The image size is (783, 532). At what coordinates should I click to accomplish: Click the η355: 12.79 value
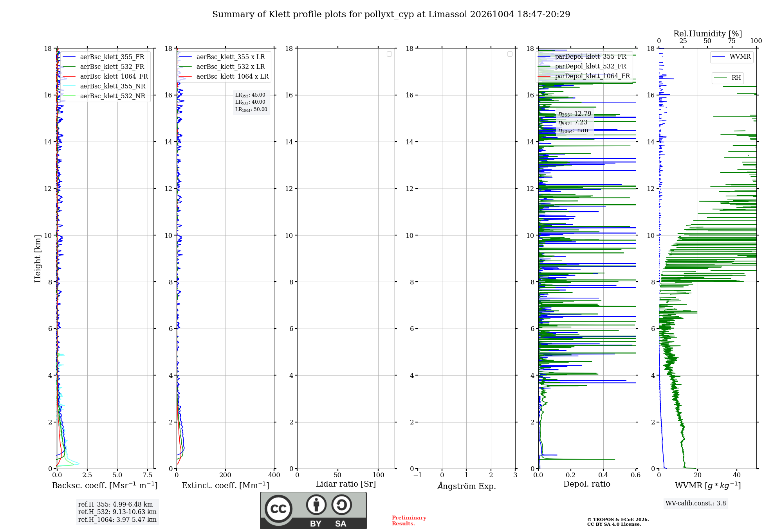[x=575, y=114]
